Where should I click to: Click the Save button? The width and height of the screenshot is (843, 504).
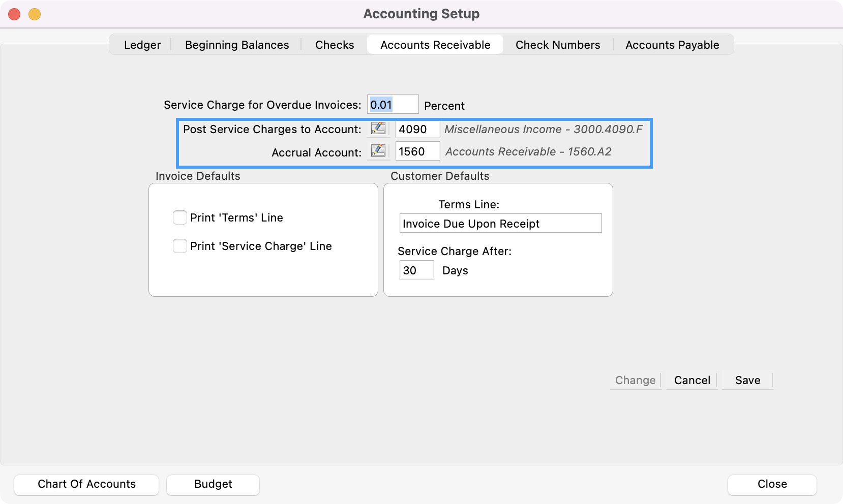747,380
